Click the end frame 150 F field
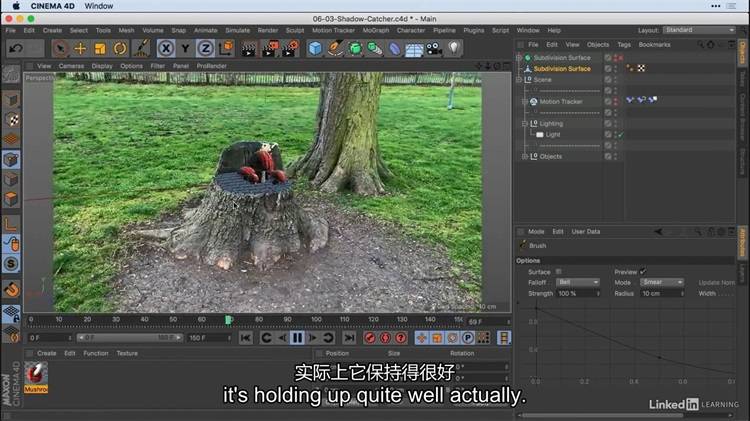 [x=209, y=338]
